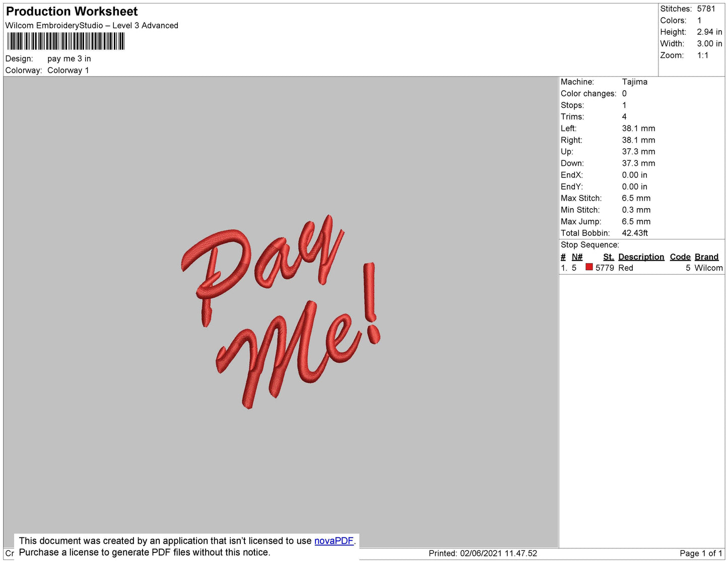Image resolution: width=728 pixels, height=563 pixels.
Task: Select the Height value '2.94 in'
Action: tap(709, 32)
